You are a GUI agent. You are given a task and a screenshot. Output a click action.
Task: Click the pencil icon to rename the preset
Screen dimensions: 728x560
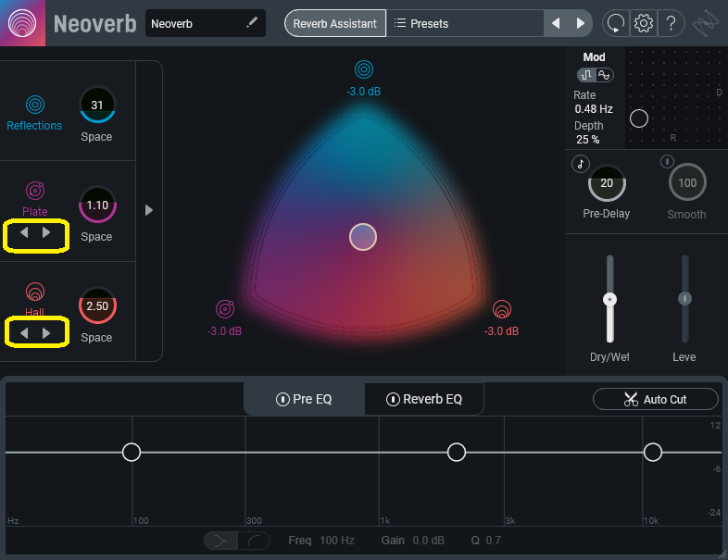(252, 23)
